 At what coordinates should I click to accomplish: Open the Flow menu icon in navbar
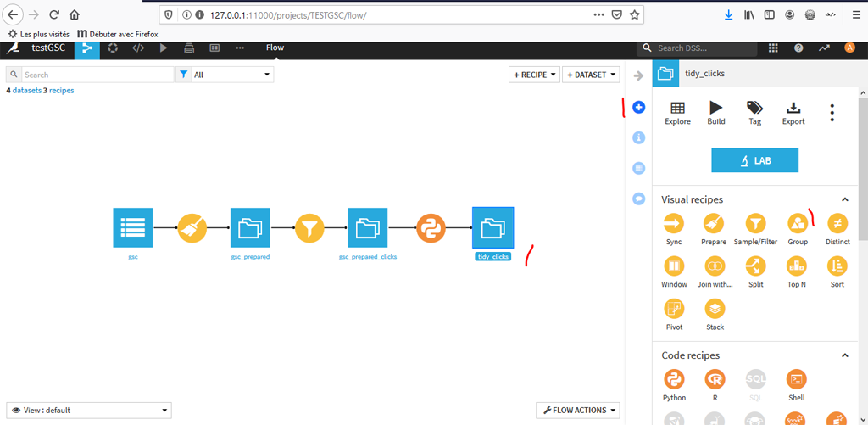(87, 48)
